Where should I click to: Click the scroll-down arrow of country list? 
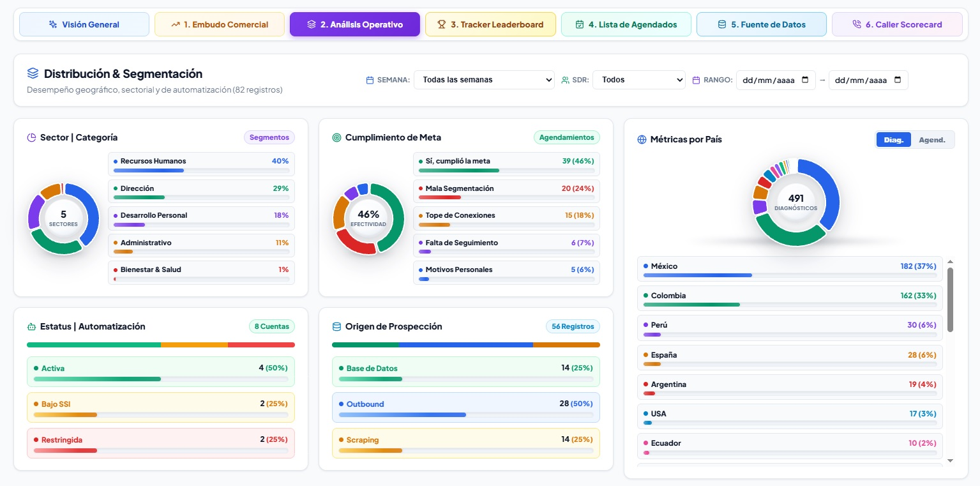[x=950, y=460]
